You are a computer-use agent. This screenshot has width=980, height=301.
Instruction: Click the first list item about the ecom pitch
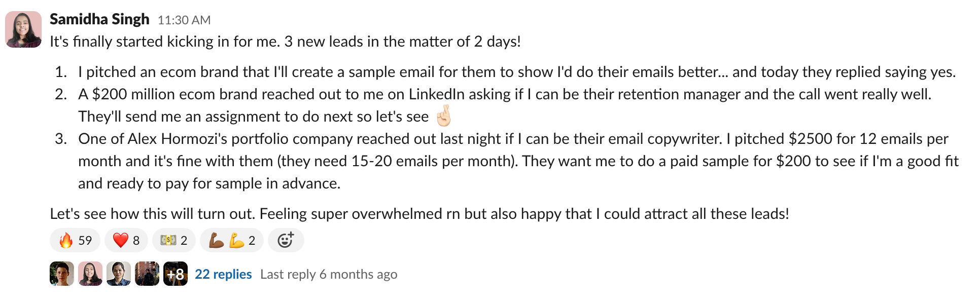pyautogui.click(x=516, y=72)
